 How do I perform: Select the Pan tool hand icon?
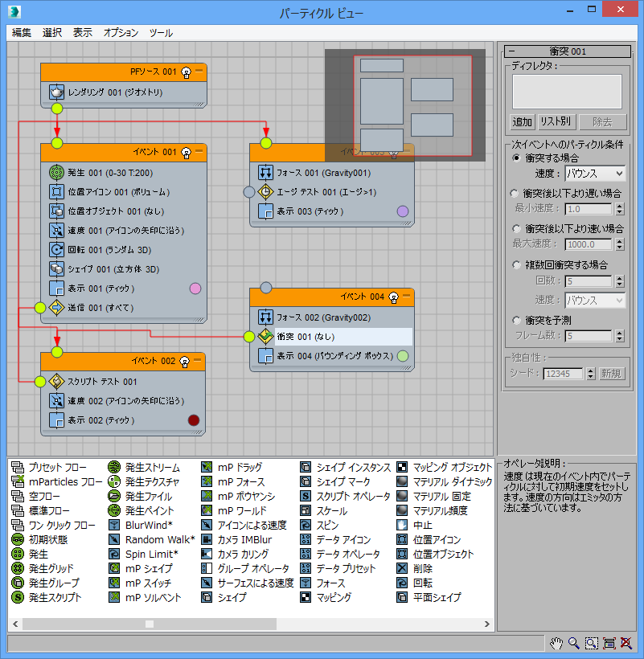click(x=556, y=643)
